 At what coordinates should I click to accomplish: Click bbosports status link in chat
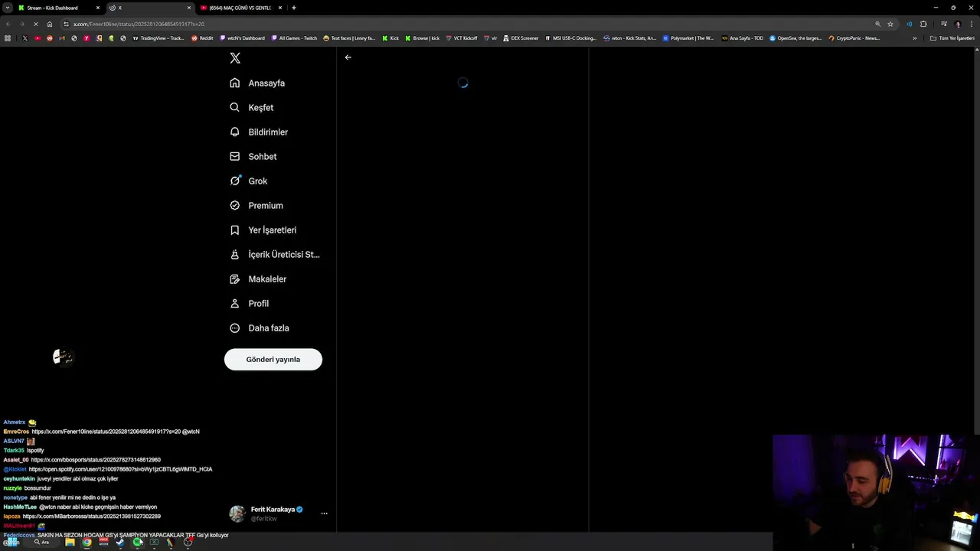(x=96, y=460)
